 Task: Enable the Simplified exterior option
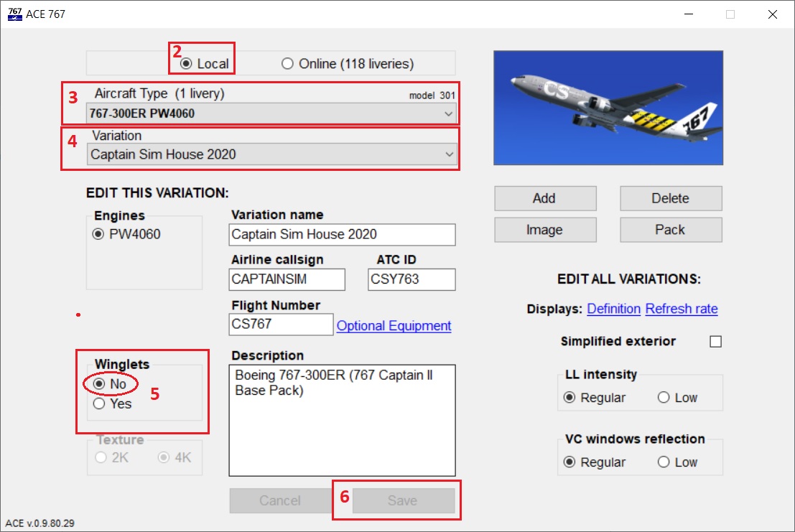[715, 342]
